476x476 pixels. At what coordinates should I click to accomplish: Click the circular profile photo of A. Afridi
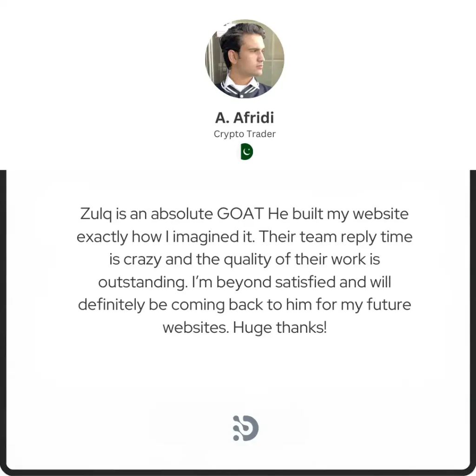pyautogui.click(x=245, y=59)
